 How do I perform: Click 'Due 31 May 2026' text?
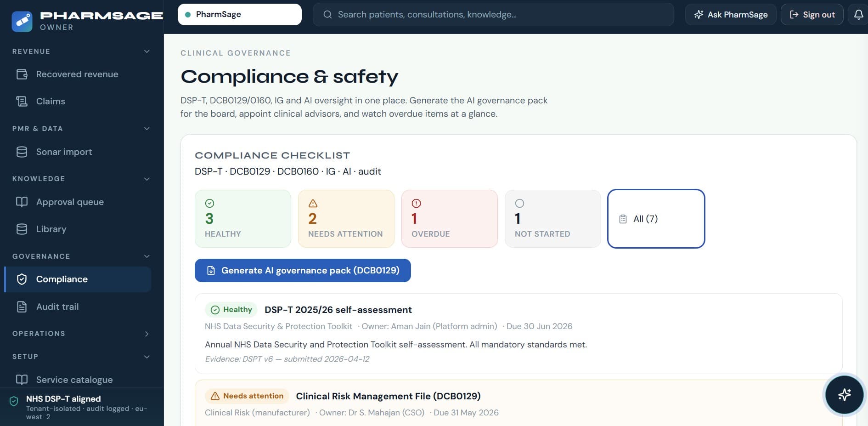(466, 413)
